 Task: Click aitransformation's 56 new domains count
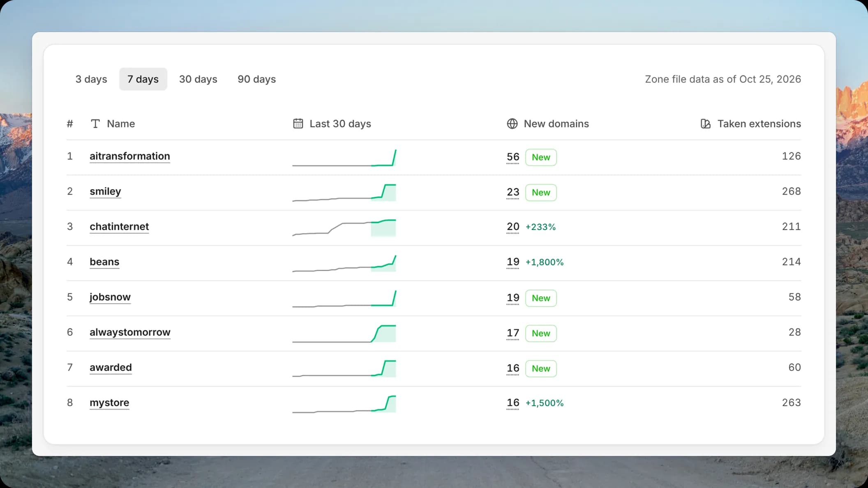(x=513, y=157)
